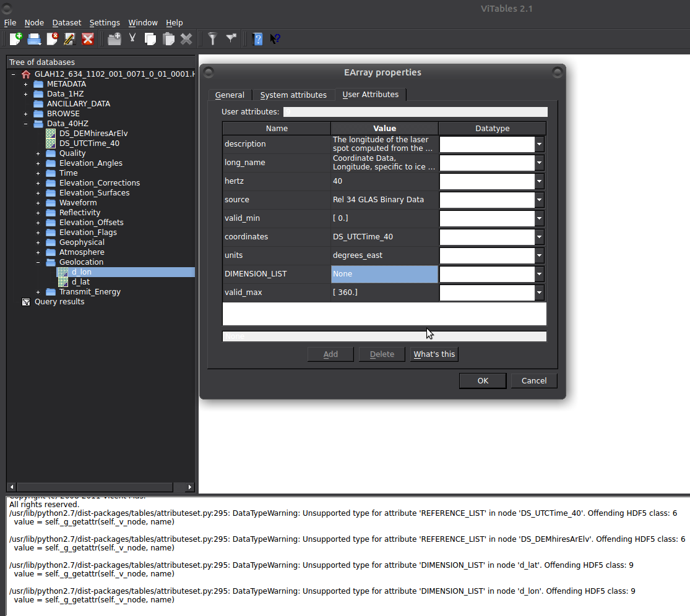Open the Dataset menu

click(66, 22)
